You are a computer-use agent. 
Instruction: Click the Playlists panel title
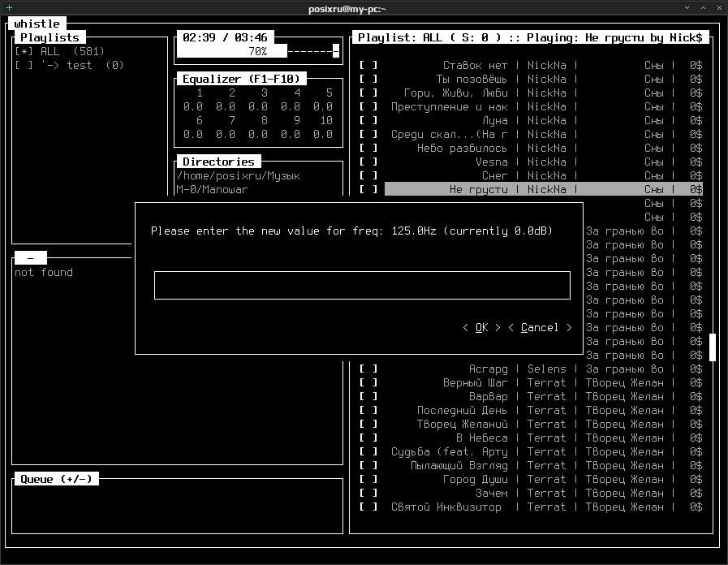pyautogui.click(x=50, y=37)
